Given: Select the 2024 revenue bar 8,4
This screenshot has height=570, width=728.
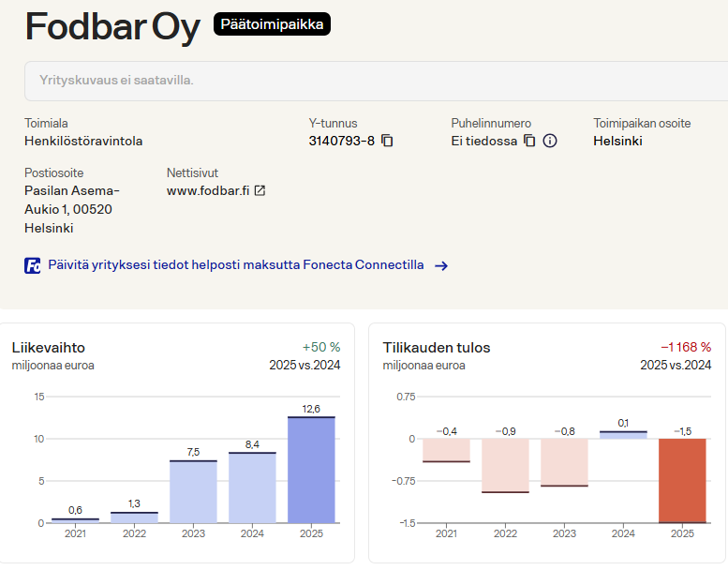Looking at the screenshot, I should [252, 487].
